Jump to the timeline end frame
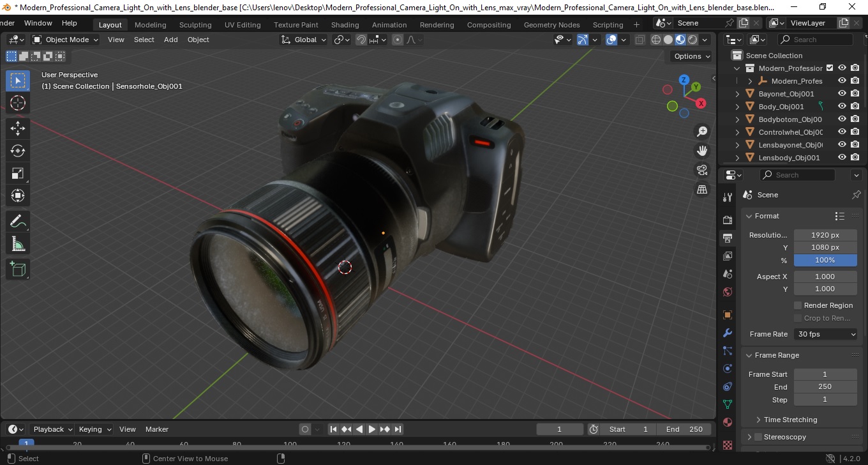868x465 pixels. [398, 429]
